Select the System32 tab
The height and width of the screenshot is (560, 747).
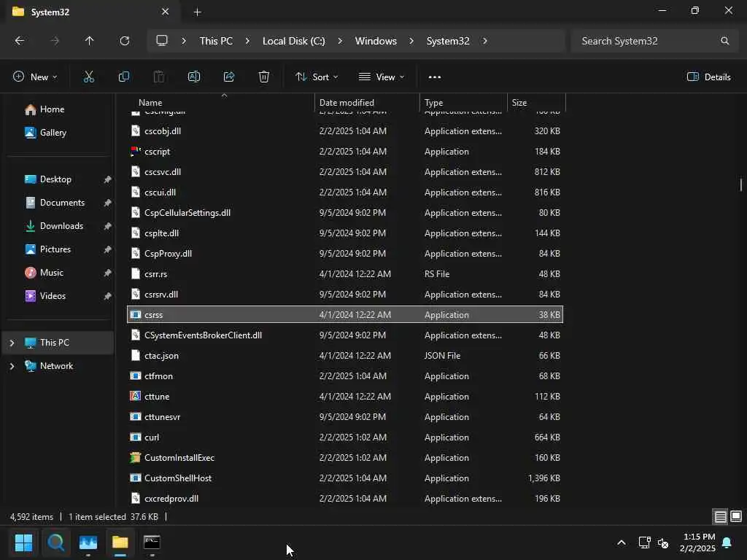pos(90,12)
